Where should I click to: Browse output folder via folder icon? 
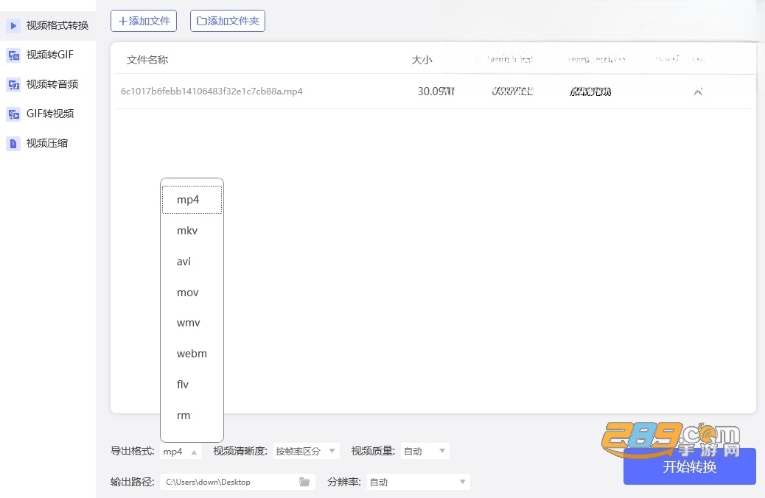(x=304, y=482)
